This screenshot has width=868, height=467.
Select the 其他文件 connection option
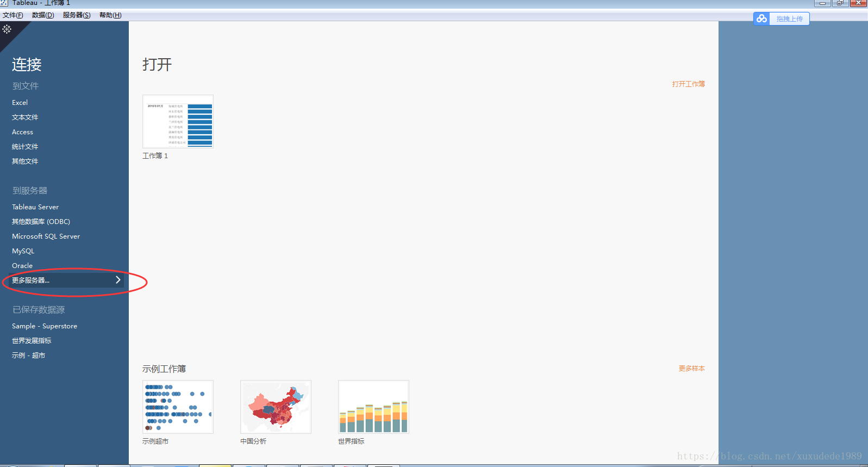[25, 161]
